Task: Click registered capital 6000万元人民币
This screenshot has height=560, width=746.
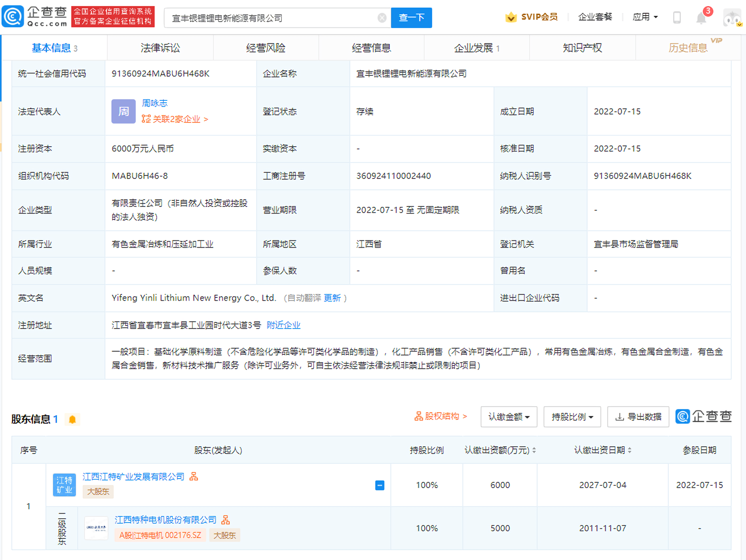Action: [143, 149]
